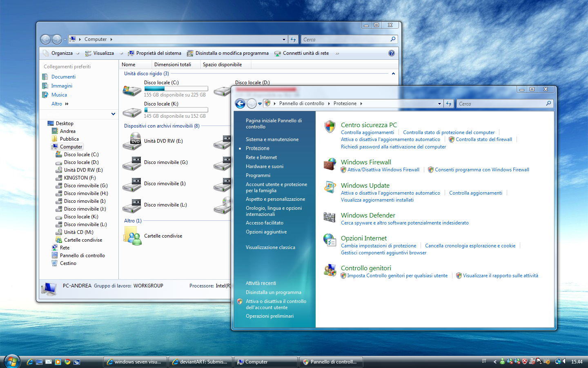Open the Opzioni Internet globe icon
This screenshot has height=368, width=588.
(330, 240)
